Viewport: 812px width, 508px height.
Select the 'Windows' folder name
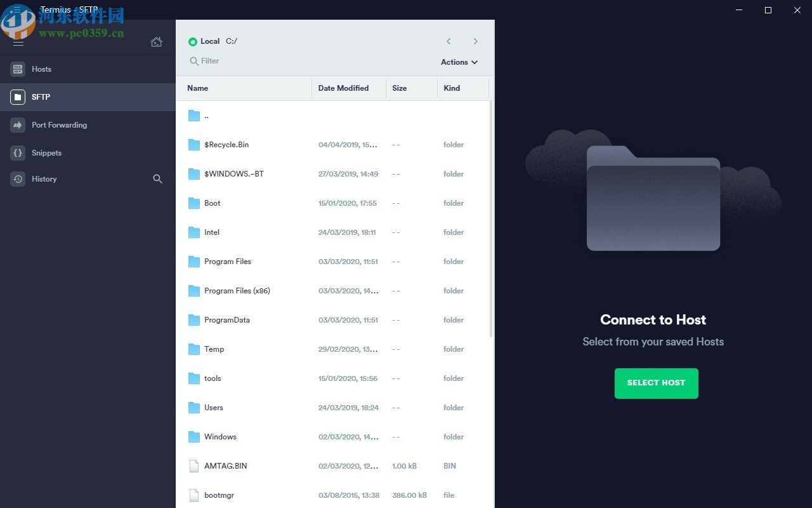pos(220,437)
